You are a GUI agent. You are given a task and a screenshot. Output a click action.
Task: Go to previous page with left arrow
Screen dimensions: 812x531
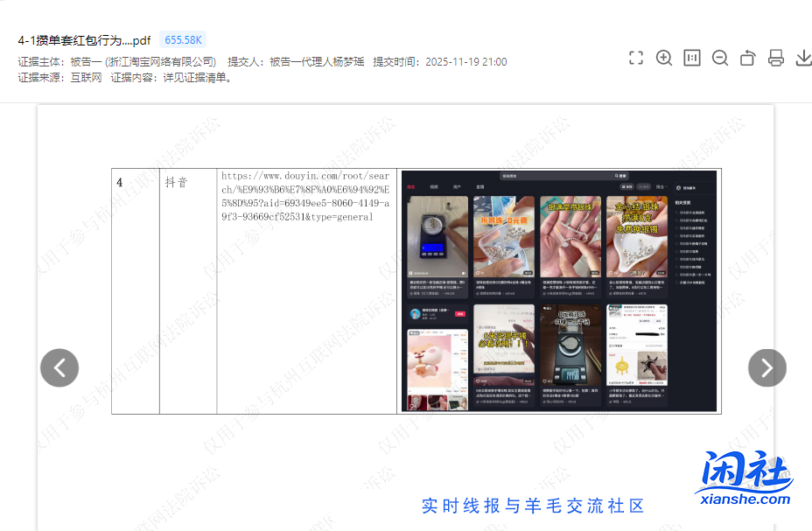coord(59,367)
